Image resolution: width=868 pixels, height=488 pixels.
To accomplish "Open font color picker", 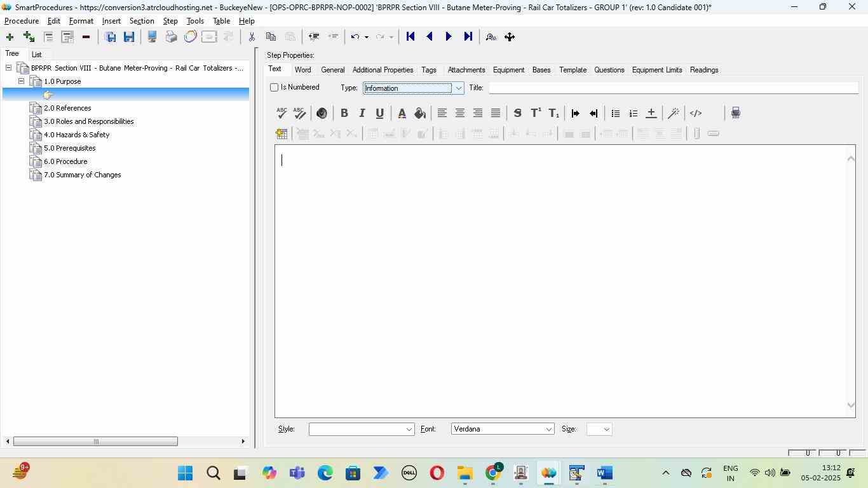I will (402, 113).
